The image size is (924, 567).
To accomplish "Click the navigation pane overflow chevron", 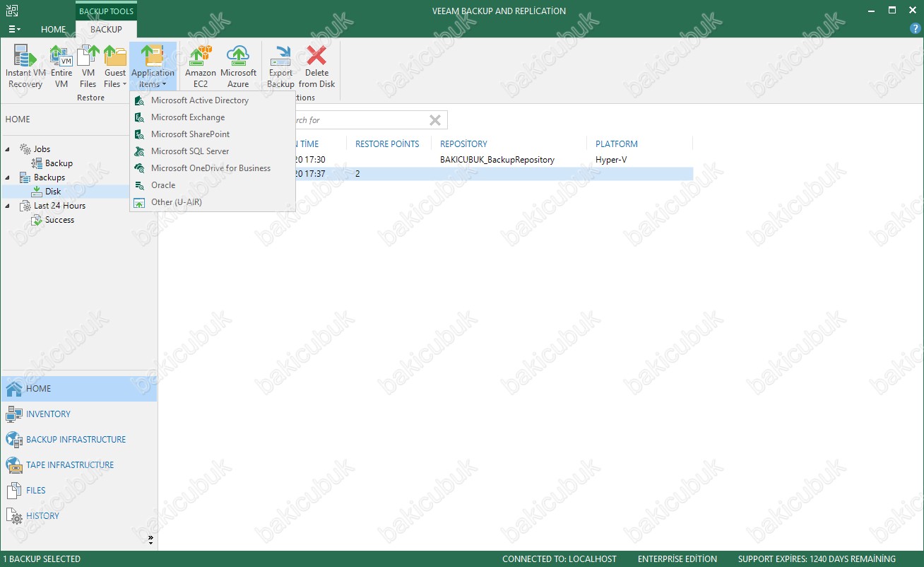I will point(150,539).
